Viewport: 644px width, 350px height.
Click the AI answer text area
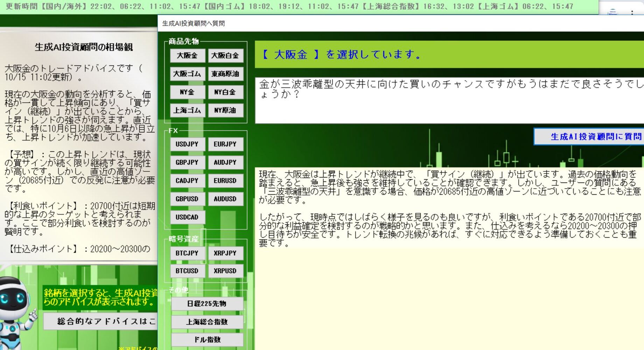449,258
